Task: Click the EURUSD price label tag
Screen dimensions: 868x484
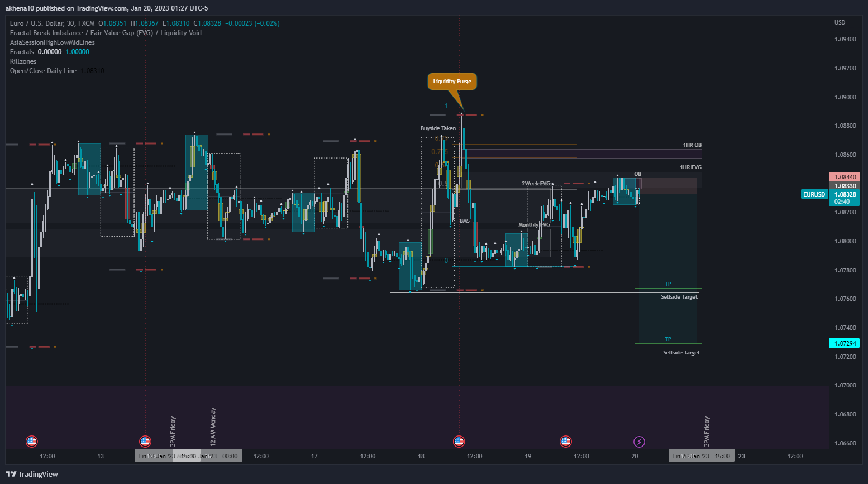Action: (x=814, y=194)
